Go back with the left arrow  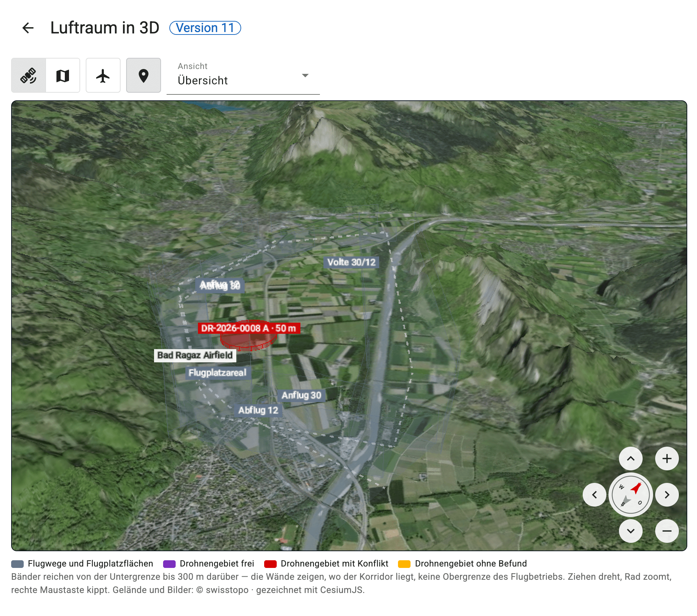click(28, 28)
